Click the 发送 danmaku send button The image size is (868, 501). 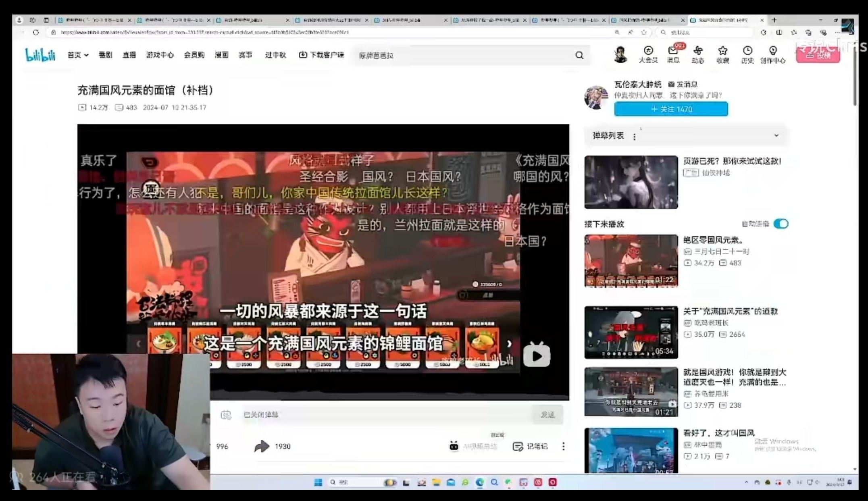[x=547, y=414]
